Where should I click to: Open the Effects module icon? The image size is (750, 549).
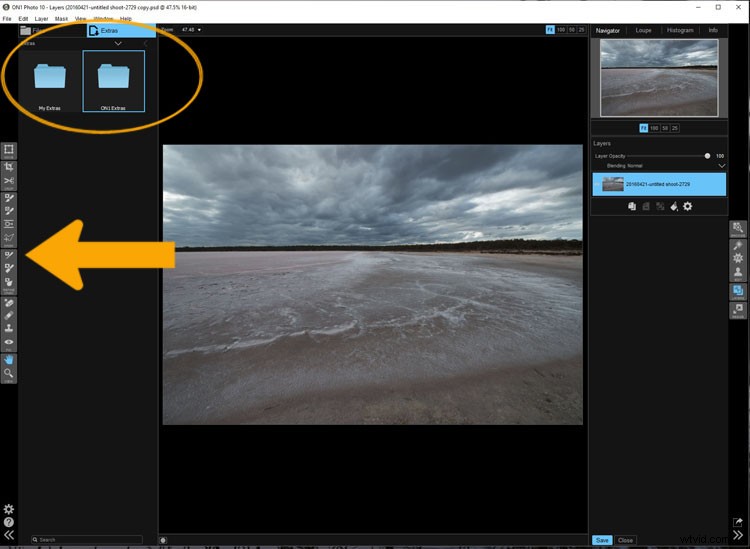(738, 258)
